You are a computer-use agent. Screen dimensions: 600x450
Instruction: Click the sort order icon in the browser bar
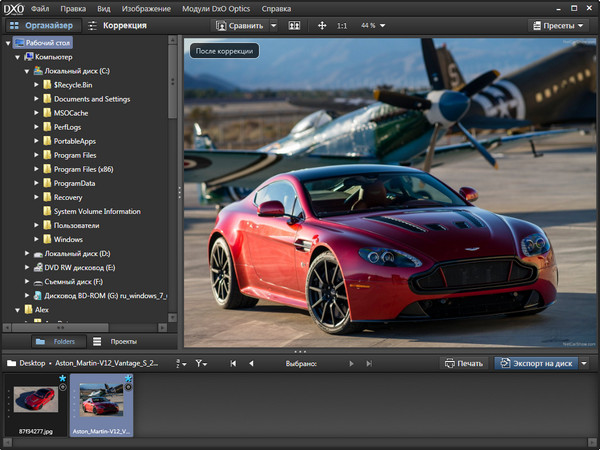[180, 363]
